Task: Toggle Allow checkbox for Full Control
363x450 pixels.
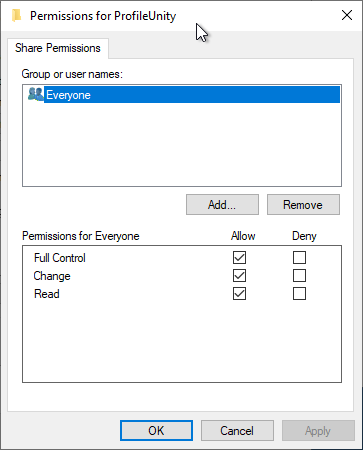Action: 239,257
